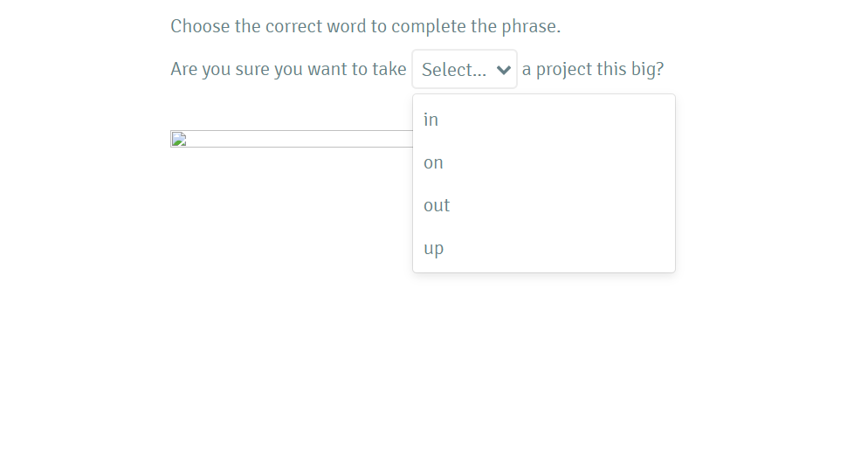Screen dimensions: 868x475
Task: Select the "on" option
Action: pos(433,162)
